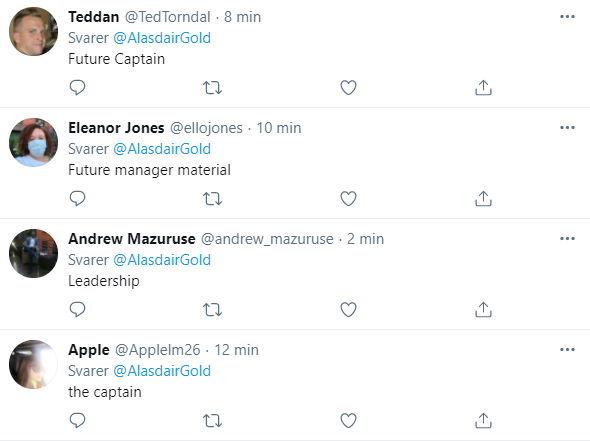Open @AlasdairGold mention in Teddan's tweet
Image resolution: width=590 pixels, height=441 pixels.
pyautogui.click(x=162, y=38)
